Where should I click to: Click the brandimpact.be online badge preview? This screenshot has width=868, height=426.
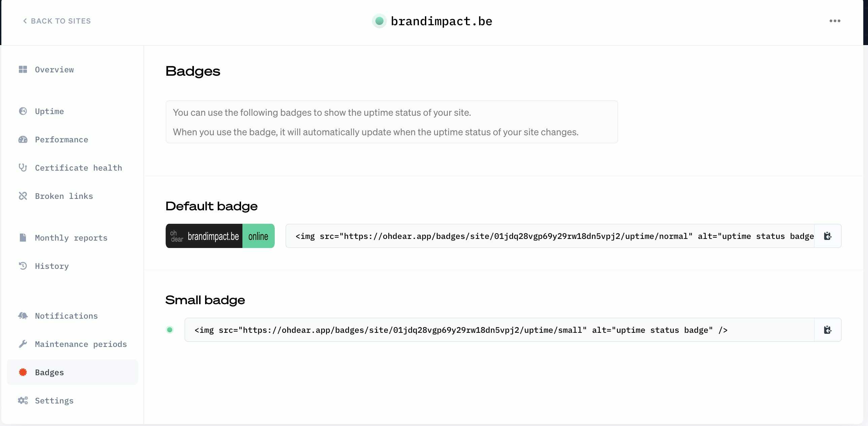pos(220,236)
